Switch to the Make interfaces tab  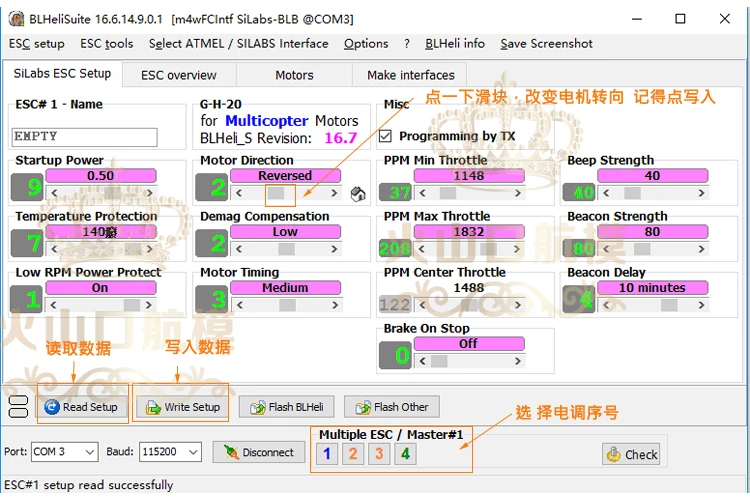[411, 75]
